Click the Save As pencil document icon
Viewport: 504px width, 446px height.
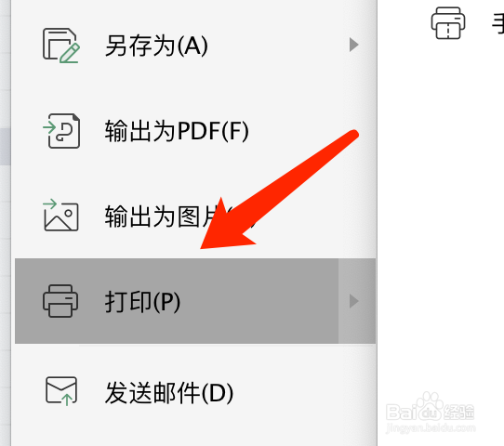click(61, 46)
